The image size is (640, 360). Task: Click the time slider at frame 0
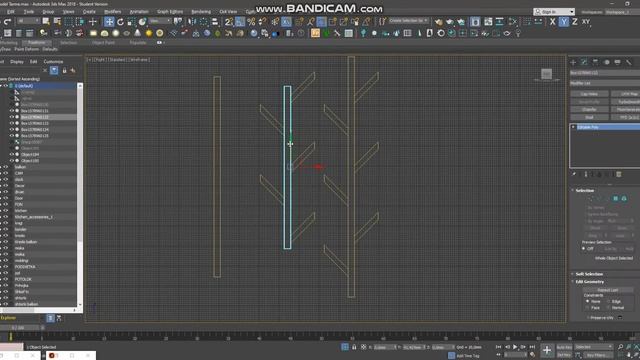pyautogui.click(x=11, y=337)
